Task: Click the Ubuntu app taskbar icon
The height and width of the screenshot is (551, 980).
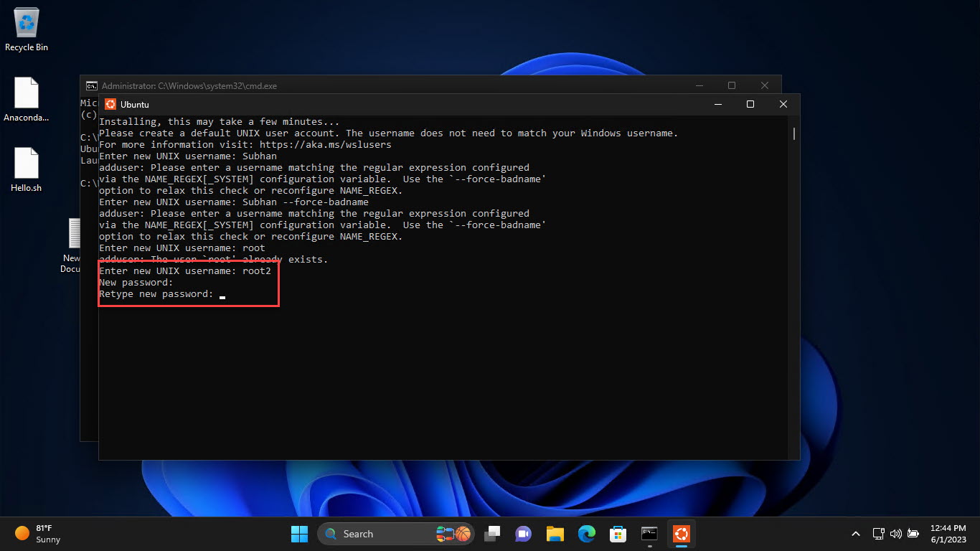Action: 681,534
